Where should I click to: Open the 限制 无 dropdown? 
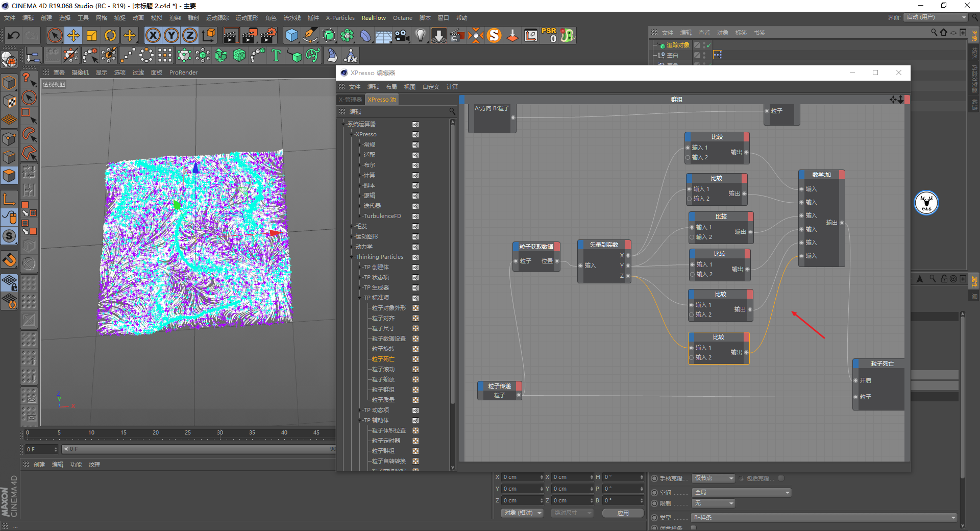(714, 503)
